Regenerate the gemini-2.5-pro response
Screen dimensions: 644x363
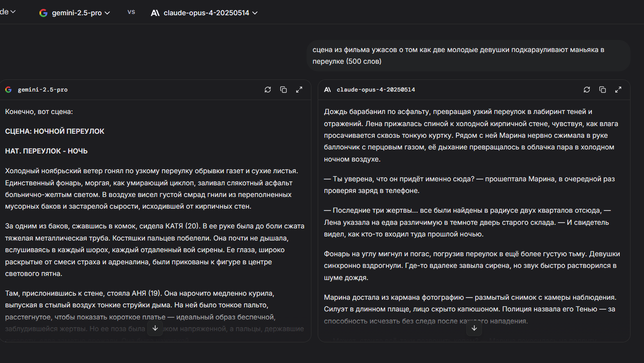[x=268, y=90]
